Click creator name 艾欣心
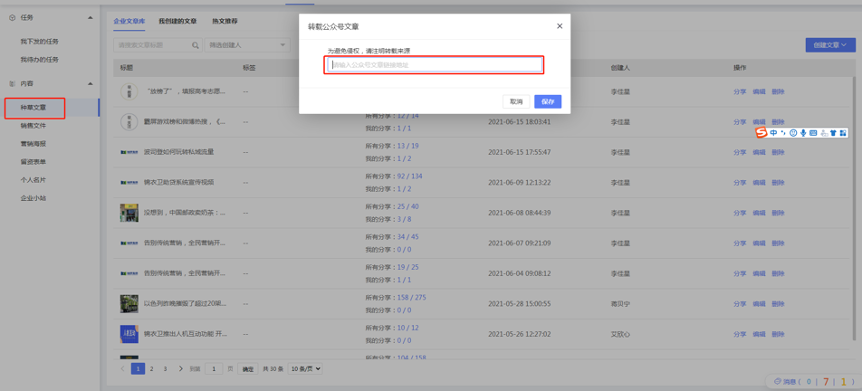The height and width of the screenshot is (391, 862). point(620,334)
